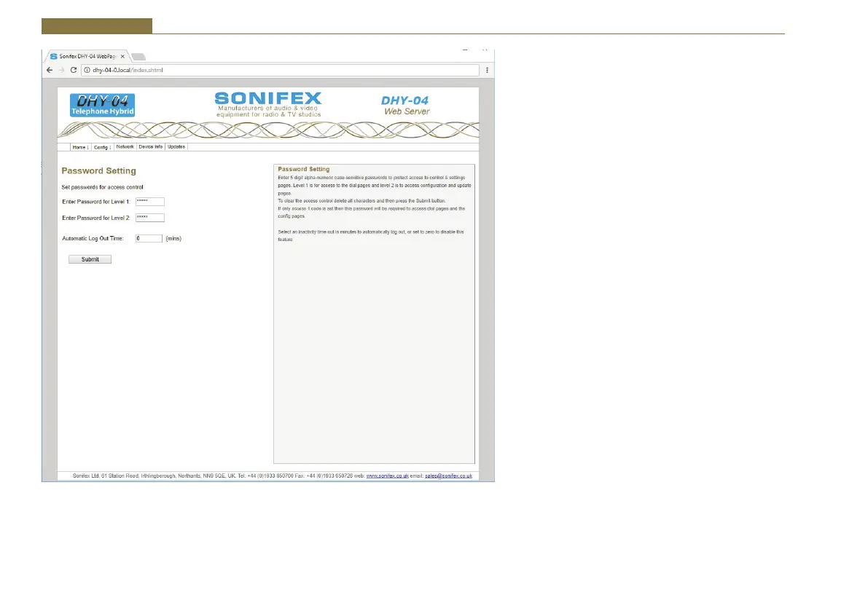Focus the Automatic Log Out Time field
This screenshot has height=611, width=868.
[149, 238]
